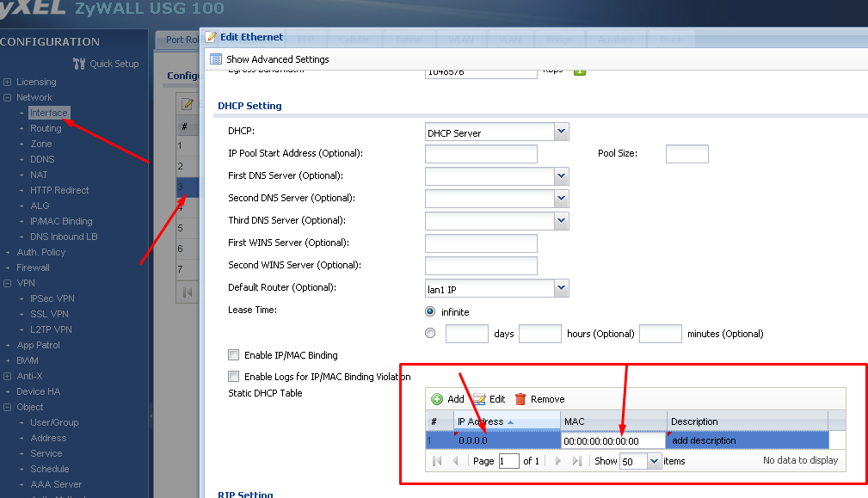This screenshot has height=498, width=868.
Task: Click the Second WINS Server field
Action: [481, 266]
